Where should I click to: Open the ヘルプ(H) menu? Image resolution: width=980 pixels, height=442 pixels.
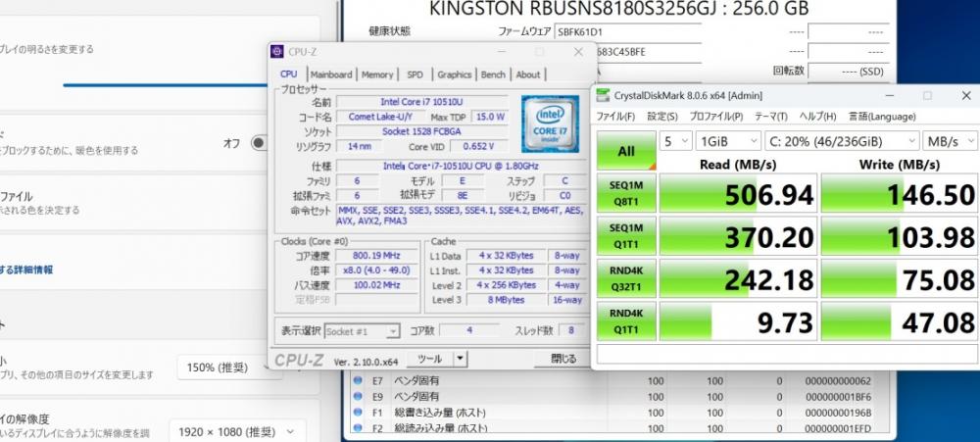tap(818, 117)
